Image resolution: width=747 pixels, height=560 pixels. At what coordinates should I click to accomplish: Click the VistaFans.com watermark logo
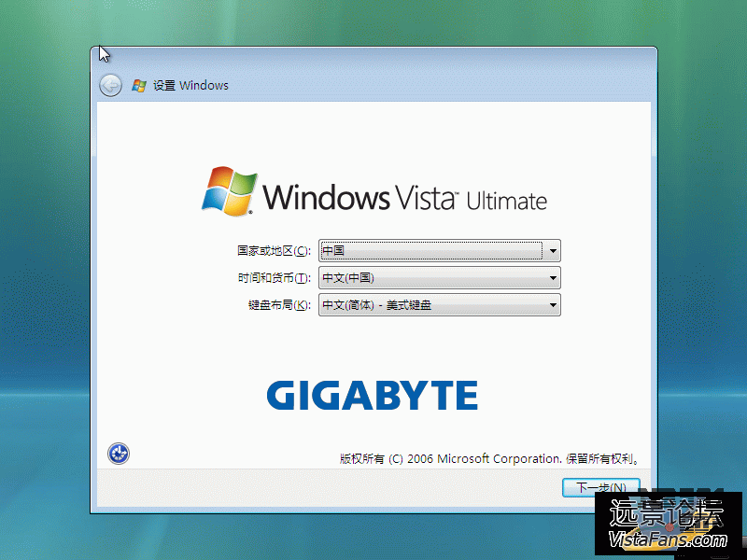click(667, 525)
